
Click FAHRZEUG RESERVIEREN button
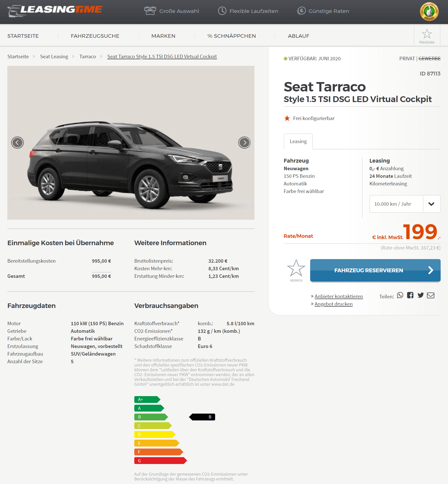click(375, 270)
